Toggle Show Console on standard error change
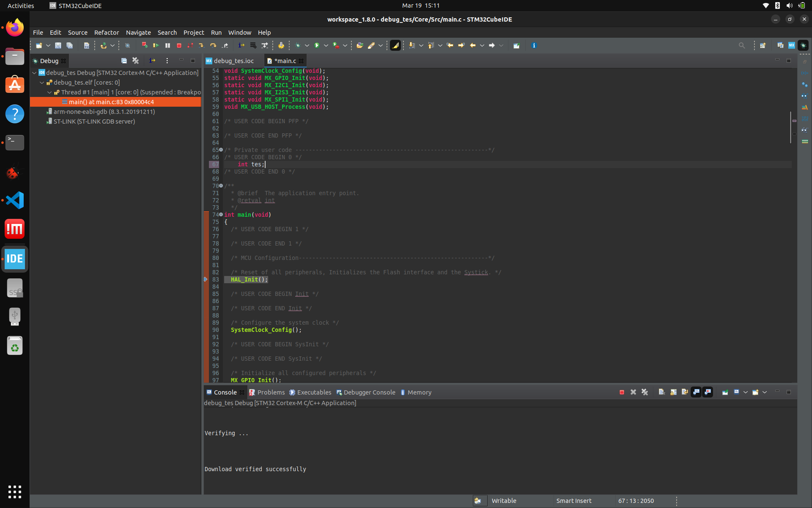 coord(708,392)
